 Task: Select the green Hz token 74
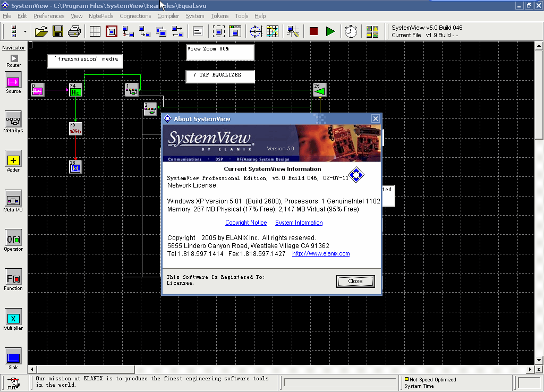[x=75, y=90]
